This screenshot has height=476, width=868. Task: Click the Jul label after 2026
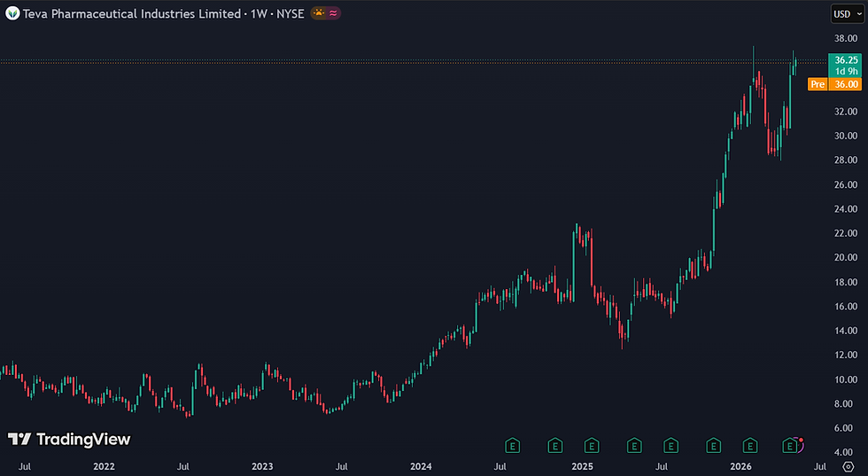[x=820, y=466]
